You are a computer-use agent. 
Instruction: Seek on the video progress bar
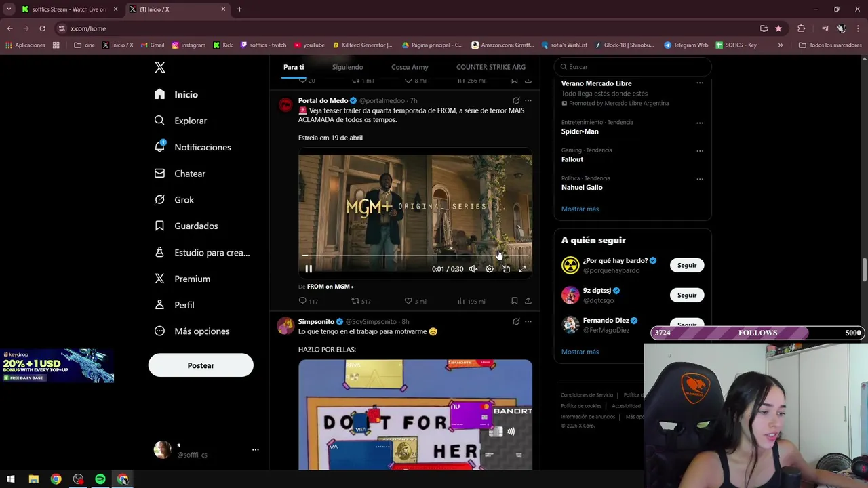(415, 256)
